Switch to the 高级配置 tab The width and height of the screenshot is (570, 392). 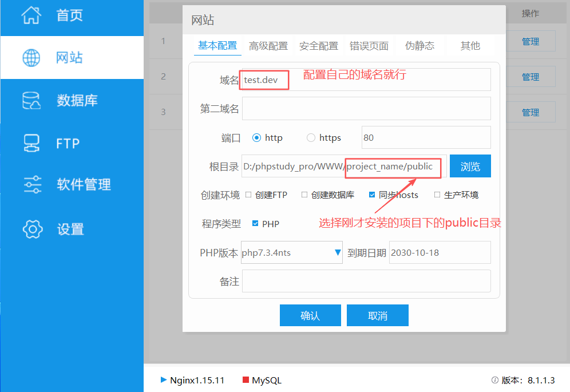point(268,46)
